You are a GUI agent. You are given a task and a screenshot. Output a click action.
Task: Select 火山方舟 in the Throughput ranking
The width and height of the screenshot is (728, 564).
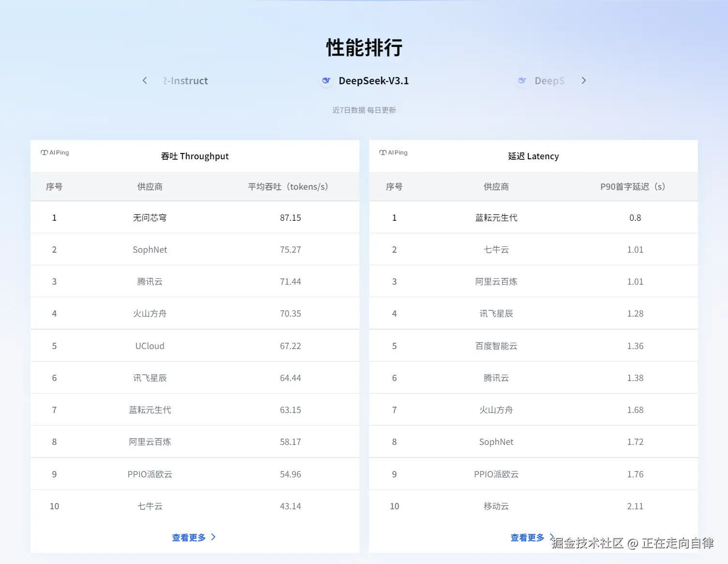click(x=150, y=314)
